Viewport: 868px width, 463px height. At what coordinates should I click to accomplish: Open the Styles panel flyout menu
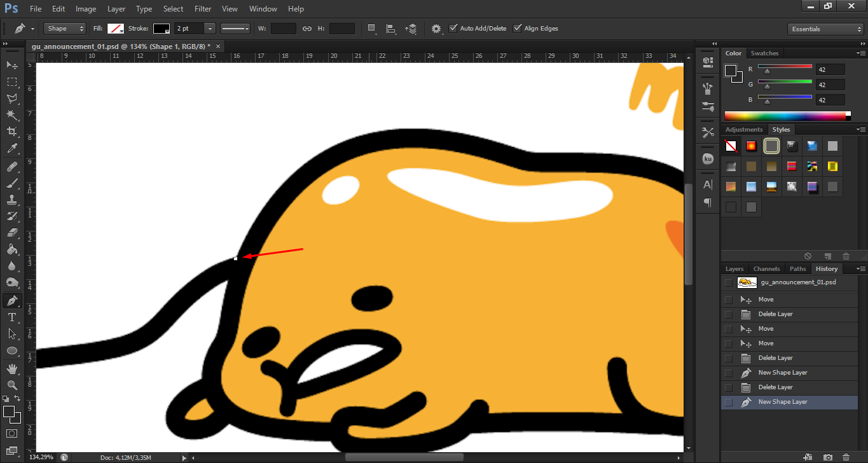pos(861,130)
